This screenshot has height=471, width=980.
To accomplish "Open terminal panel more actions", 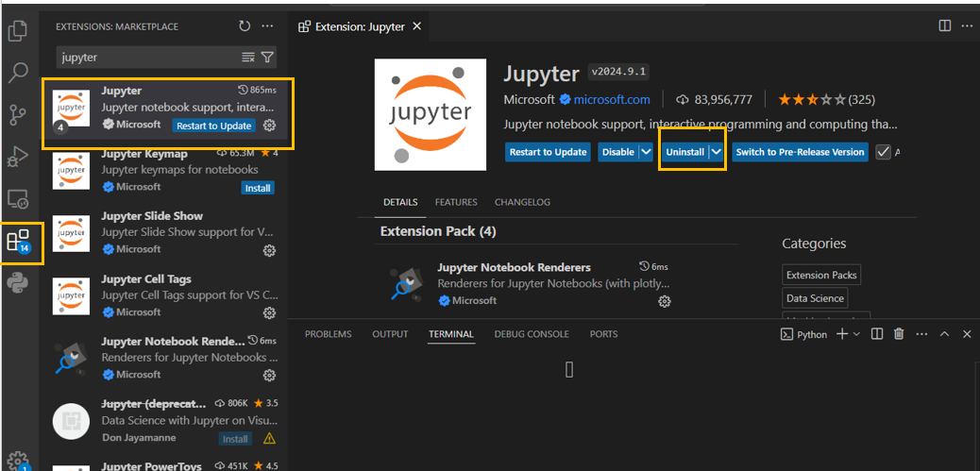I will click(921, 334).
